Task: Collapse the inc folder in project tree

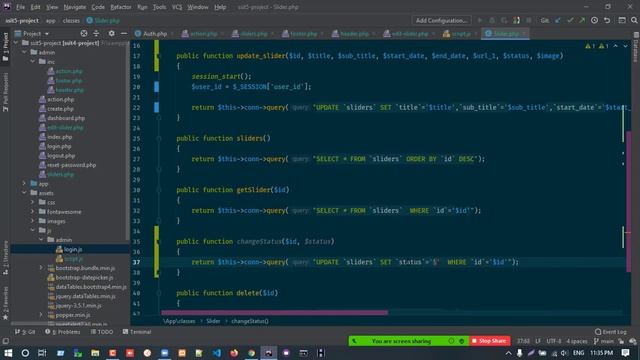Action: 33,62
